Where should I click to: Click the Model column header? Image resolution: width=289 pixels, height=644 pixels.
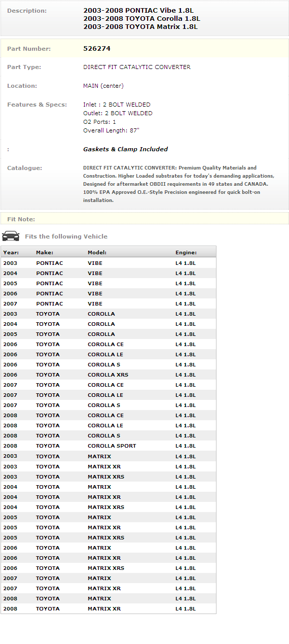97,252
